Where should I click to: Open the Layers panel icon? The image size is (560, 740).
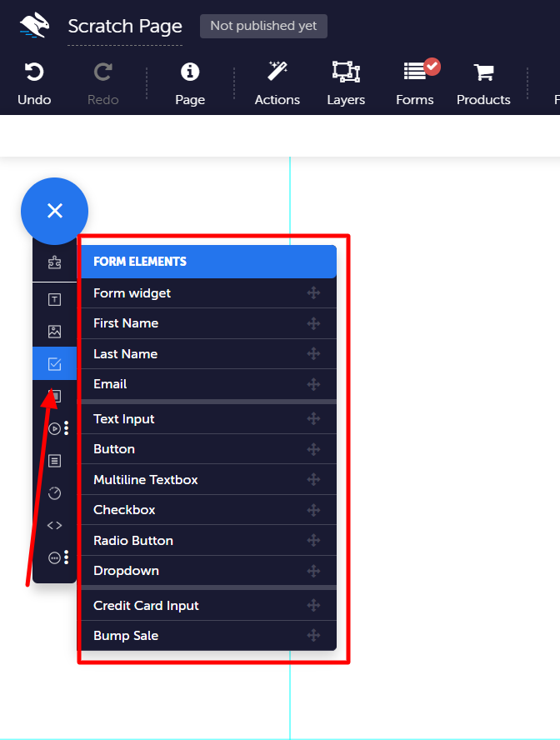tap(346, 72)
